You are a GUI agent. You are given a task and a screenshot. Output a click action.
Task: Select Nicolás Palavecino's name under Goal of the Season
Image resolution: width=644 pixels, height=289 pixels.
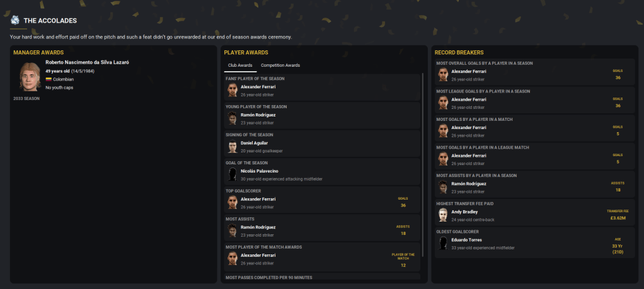[x=260, y=171]
